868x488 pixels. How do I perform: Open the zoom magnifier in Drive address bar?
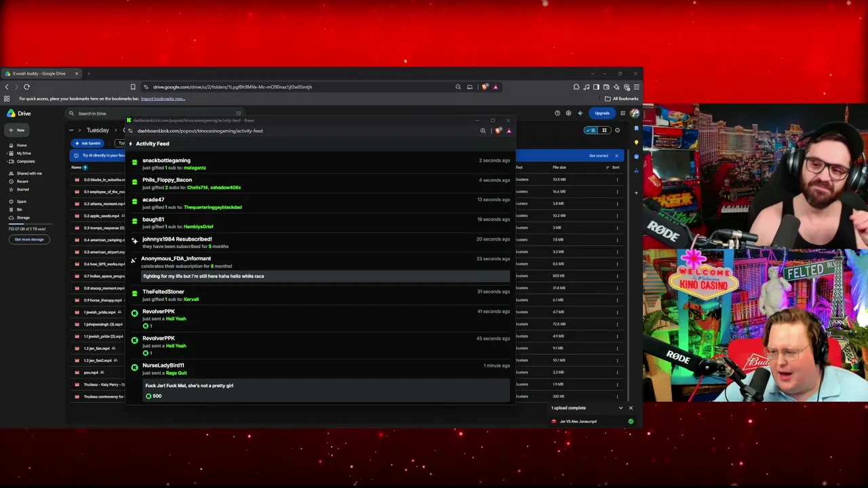[458, 87]
